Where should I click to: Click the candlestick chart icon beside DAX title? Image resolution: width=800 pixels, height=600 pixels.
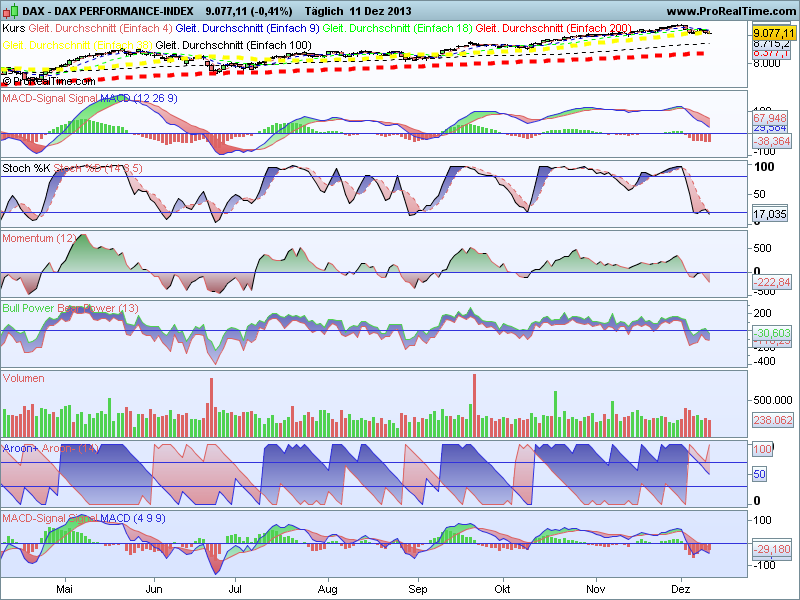click(10, 11)
